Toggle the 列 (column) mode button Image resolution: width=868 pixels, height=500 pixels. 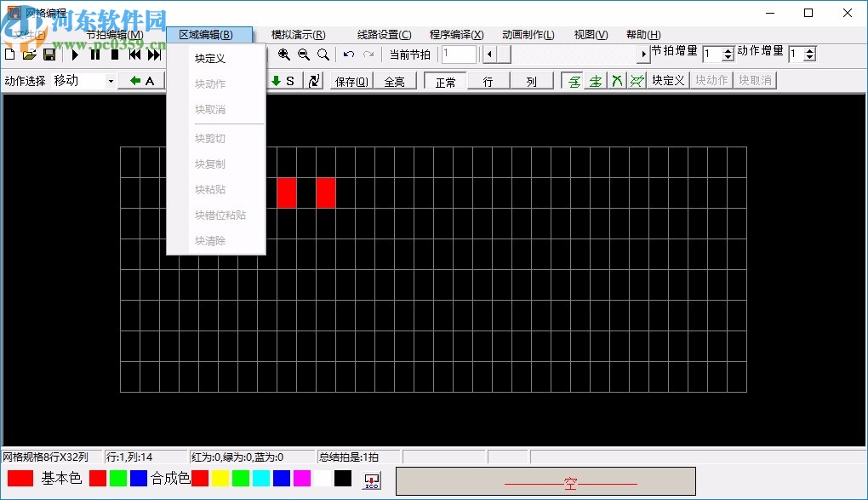pyautogui.click(x=532, y=81)
